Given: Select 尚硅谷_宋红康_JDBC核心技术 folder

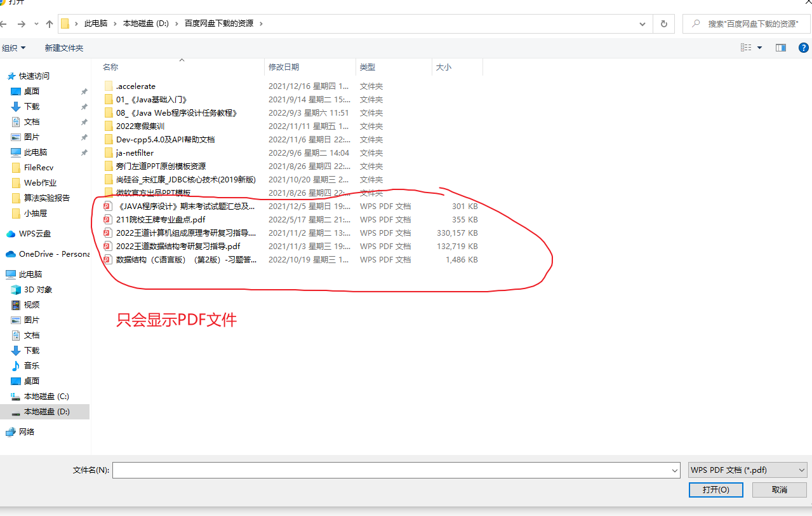Looking at the screenshot, I should [185, 179].
